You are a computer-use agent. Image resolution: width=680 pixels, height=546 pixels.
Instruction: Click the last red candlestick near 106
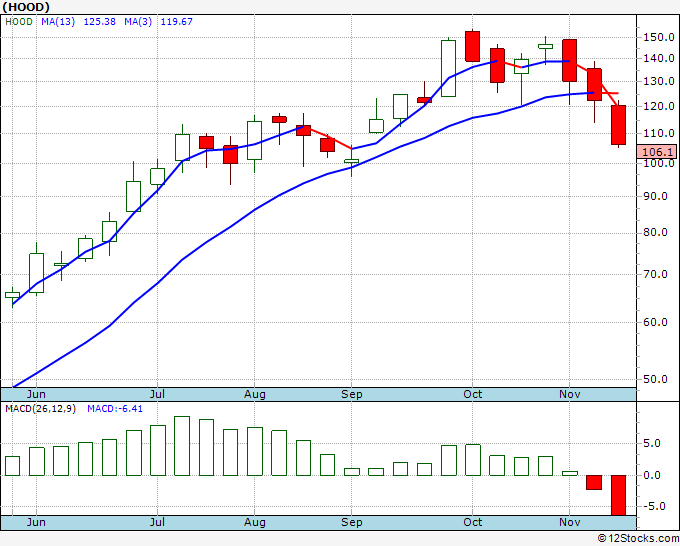tap(618, 125)
